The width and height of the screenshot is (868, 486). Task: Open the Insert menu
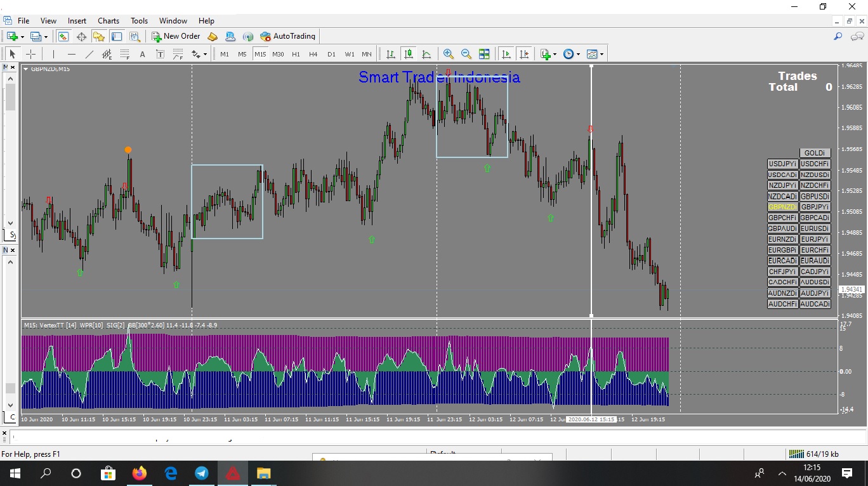77,21
